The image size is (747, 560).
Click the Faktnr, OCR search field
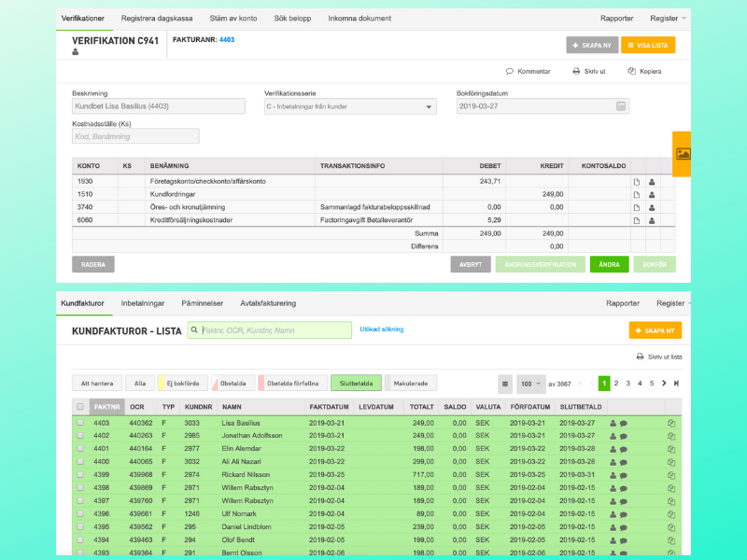270,330
